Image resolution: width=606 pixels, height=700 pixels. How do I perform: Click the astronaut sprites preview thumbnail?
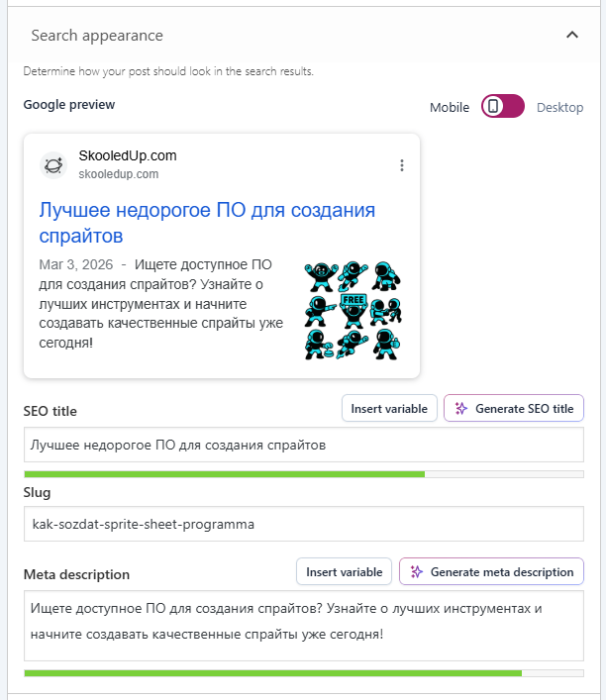352,310
